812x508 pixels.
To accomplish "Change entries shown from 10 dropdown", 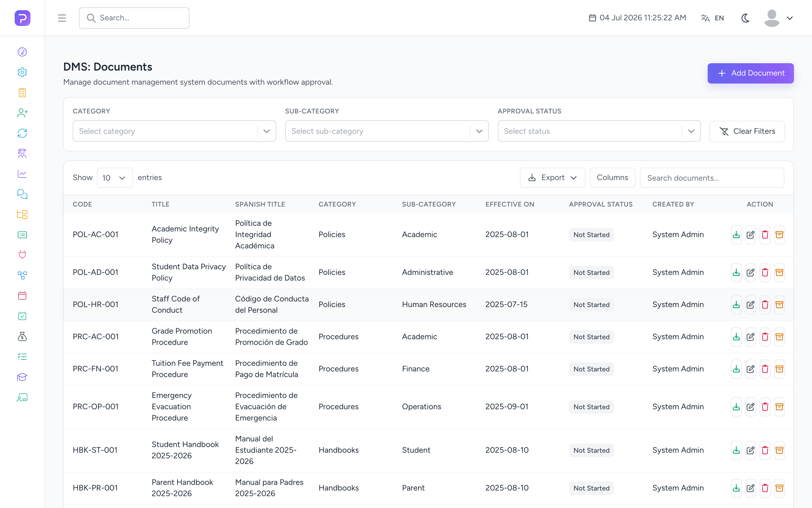I will 115,178.
